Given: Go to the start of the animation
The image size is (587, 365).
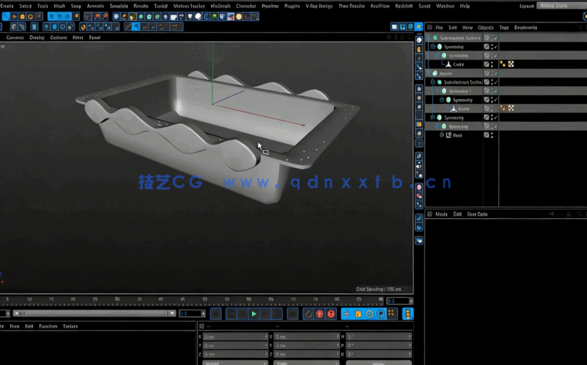Looking at the screenshot, I should 215,314.
